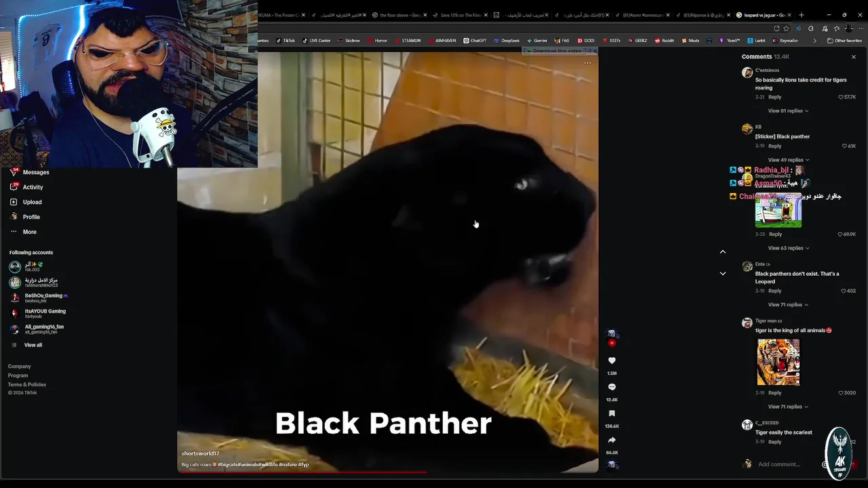The height and width of the screenshot is (488, 868).
Task: Open Other favorites folder
Action: tap(844, 41)
